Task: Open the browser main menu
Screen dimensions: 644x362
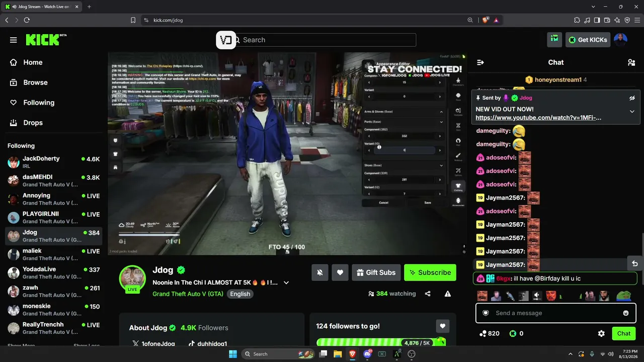Action: [637, 20]
